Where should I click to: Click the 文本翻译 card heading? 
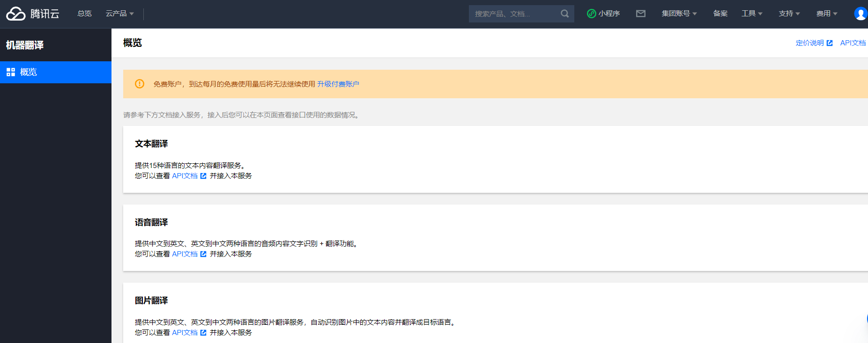tap(151, 144)
